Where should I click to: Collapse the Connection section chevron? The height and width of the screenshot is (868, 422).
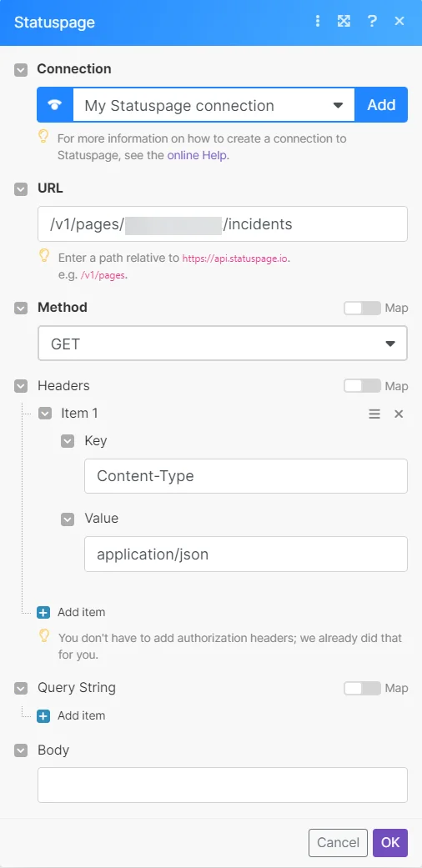(x=21, y=70)
